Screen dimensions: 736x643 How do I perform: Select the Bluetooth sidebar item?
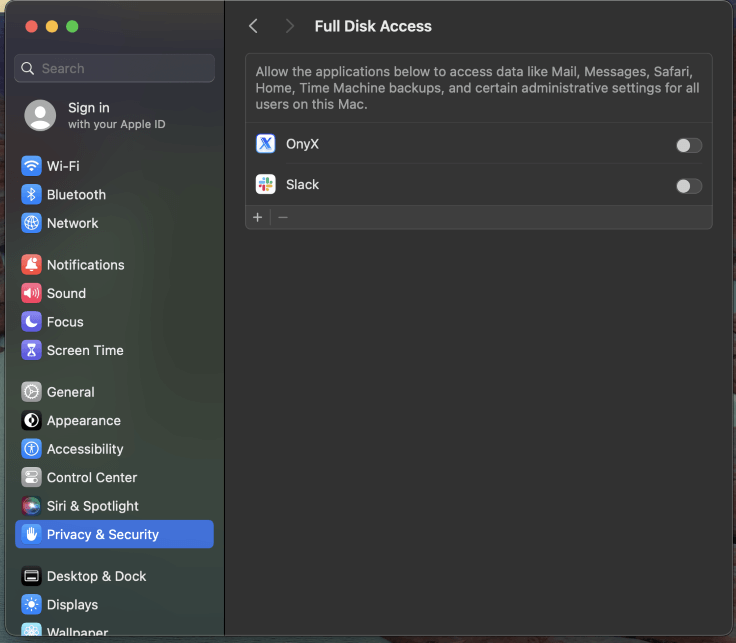coord(114,195)
